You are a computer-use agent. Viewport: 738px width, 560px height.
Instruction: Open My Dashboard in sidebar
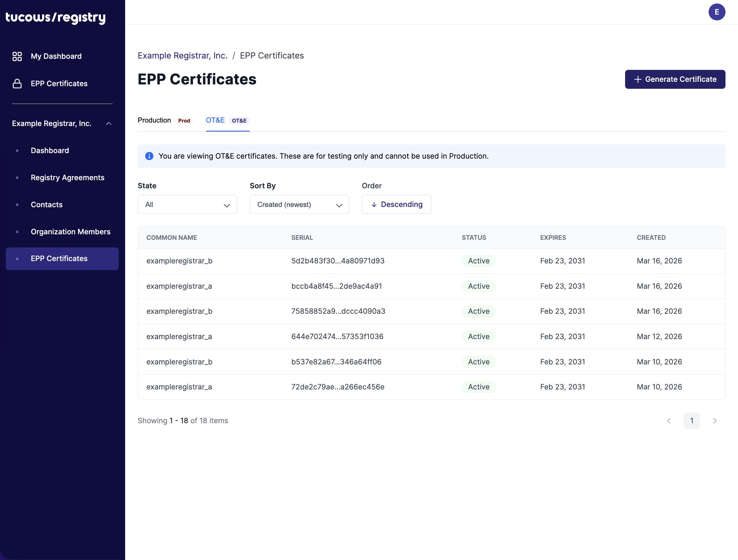pos(56,56)
